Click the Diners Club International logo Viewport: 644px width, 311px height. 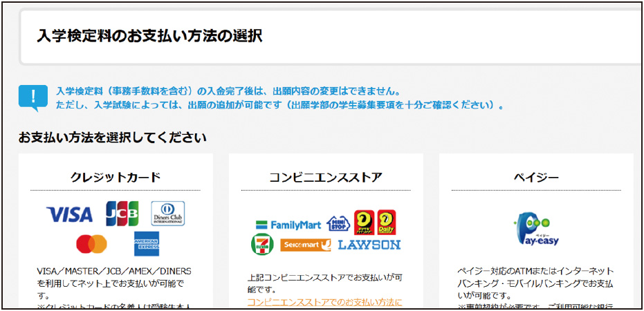click(x=168, y=214)
